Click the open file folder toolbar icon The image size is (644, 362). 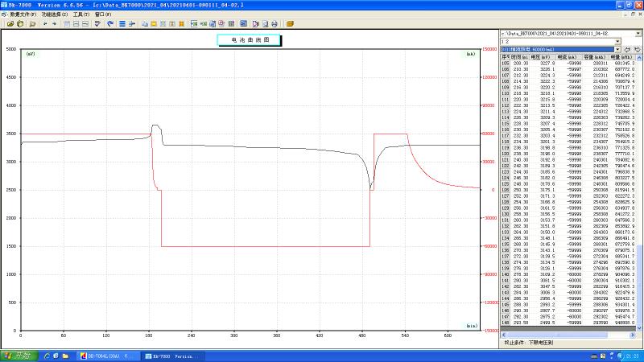tap(10, 24)
